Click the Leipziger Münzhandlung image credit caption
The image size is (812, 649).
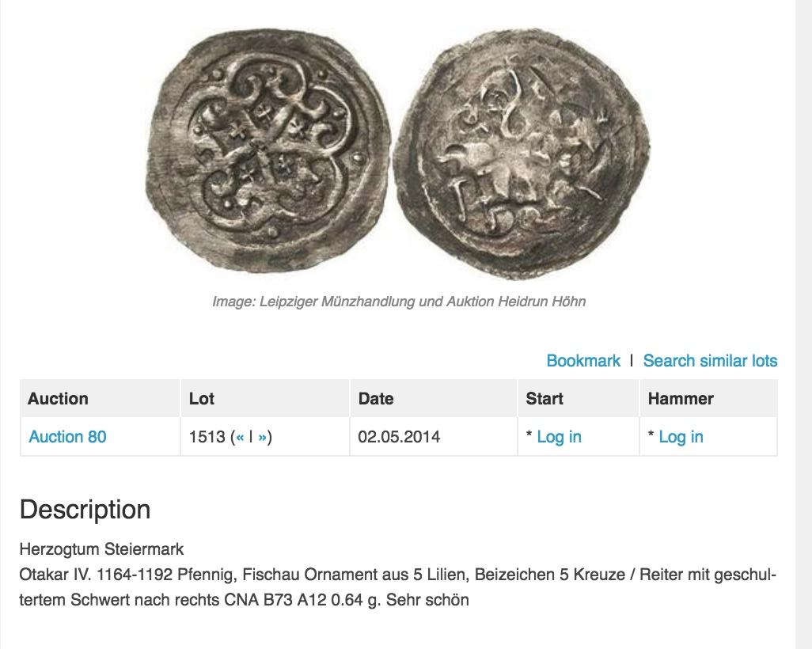(399, 302)
